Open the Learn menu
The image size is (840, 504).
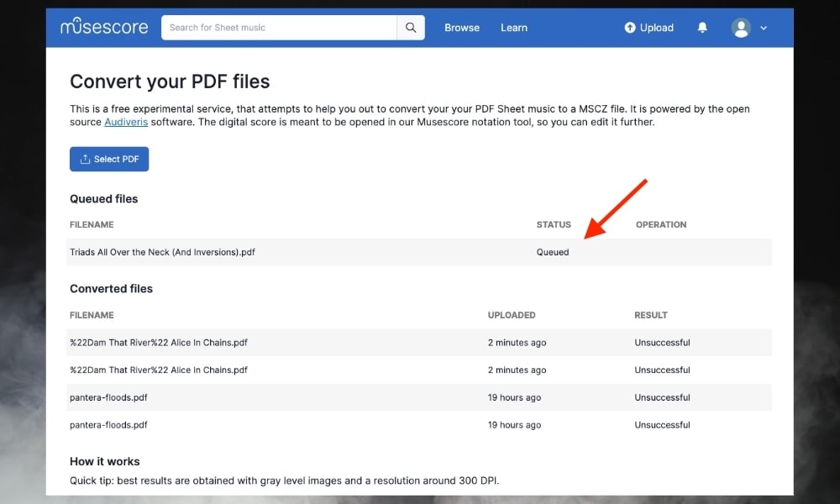click(514, 28)
